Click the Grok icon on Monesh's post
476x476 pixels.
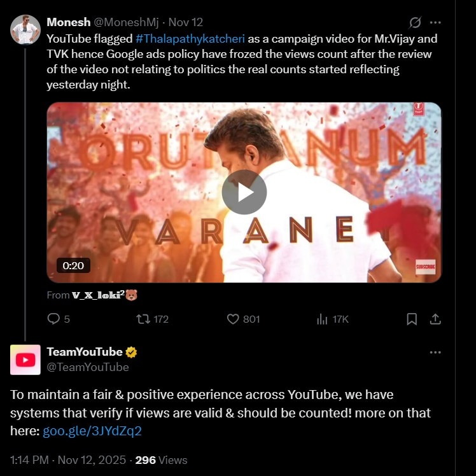415,23
